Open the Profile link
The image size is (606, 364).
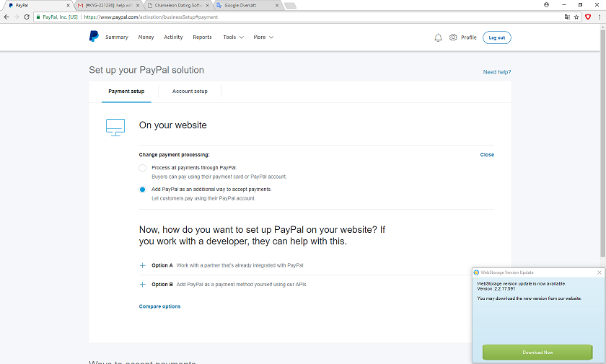(469, 37)
